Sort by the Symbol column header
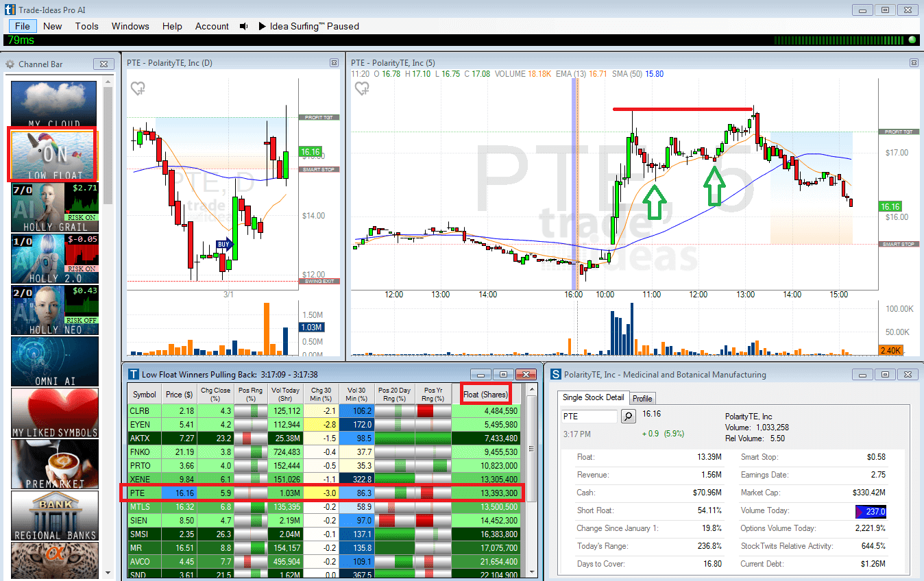 [145, 394]
